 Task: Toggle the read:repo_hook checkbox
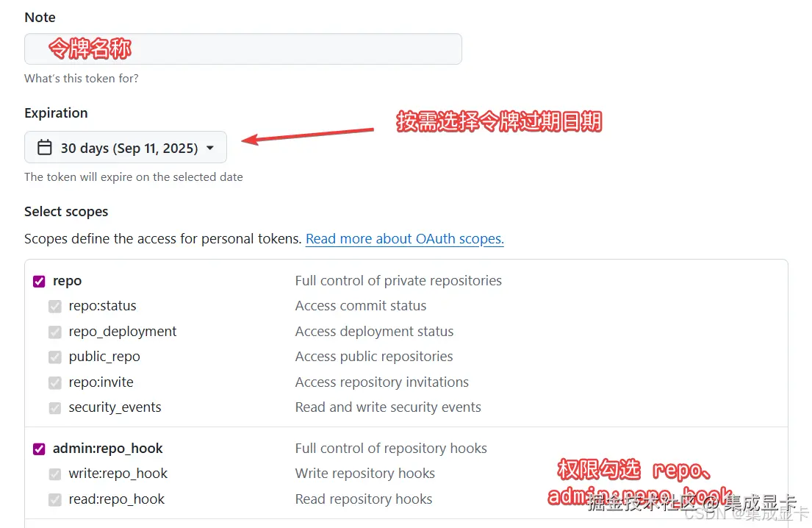55,499
